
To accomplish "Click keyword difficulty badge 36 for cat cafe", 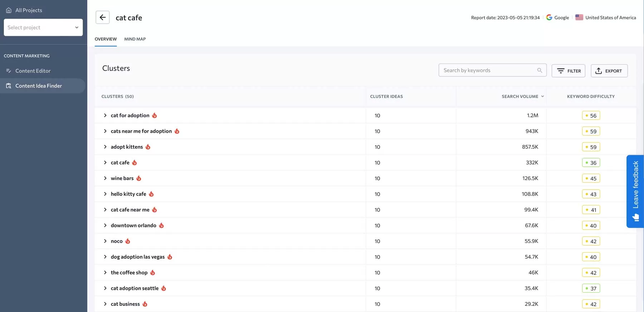I will (591, 163).
